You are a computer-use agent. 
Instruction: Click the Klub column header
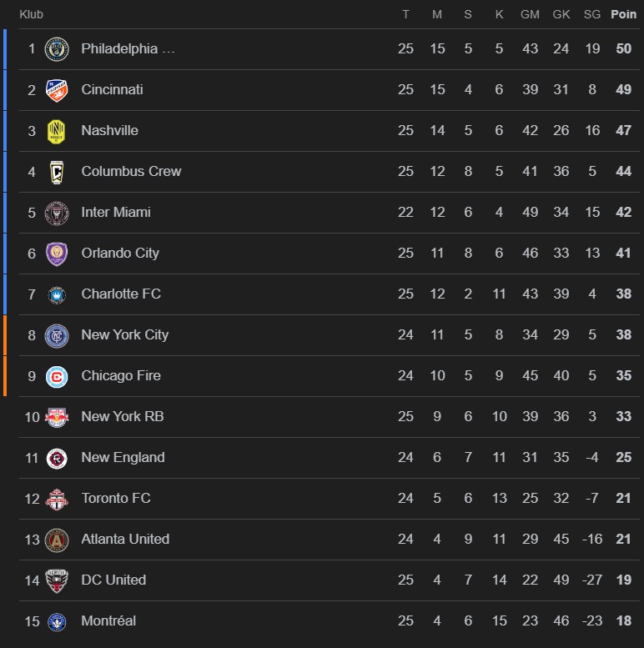[x=31, y=14]
